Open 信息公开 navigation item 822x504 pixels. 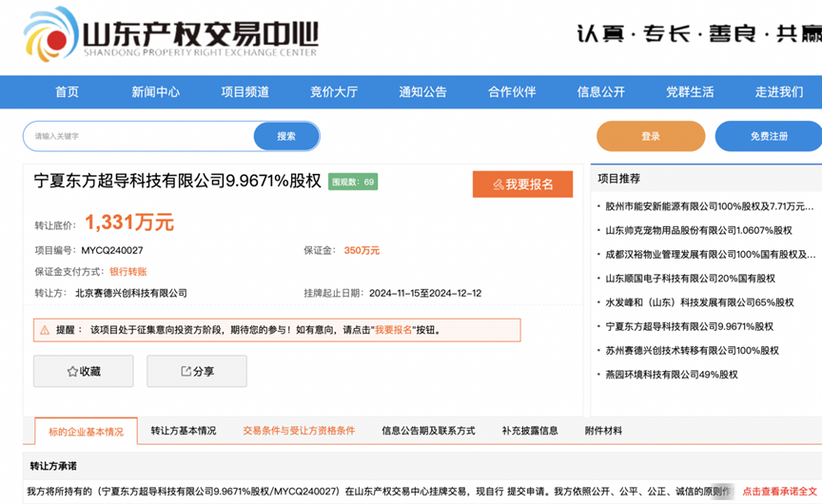point(600,92)
